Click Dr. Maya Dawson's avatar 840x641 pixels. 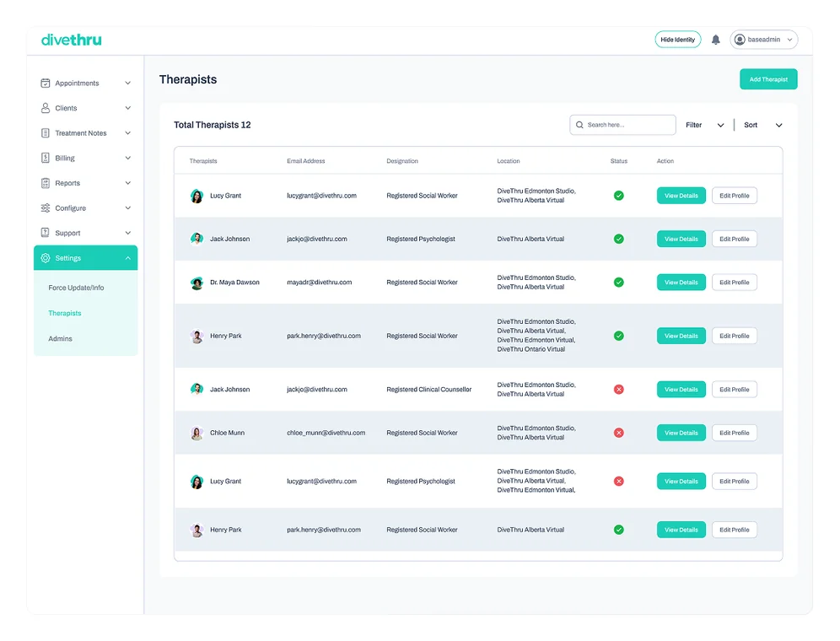click(x=197, y=283)
